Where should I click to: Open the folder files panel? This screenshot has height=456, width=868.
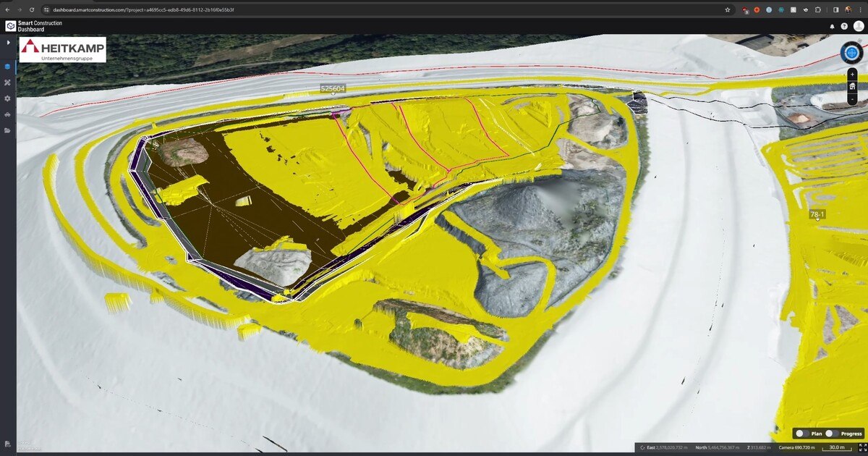8,130
